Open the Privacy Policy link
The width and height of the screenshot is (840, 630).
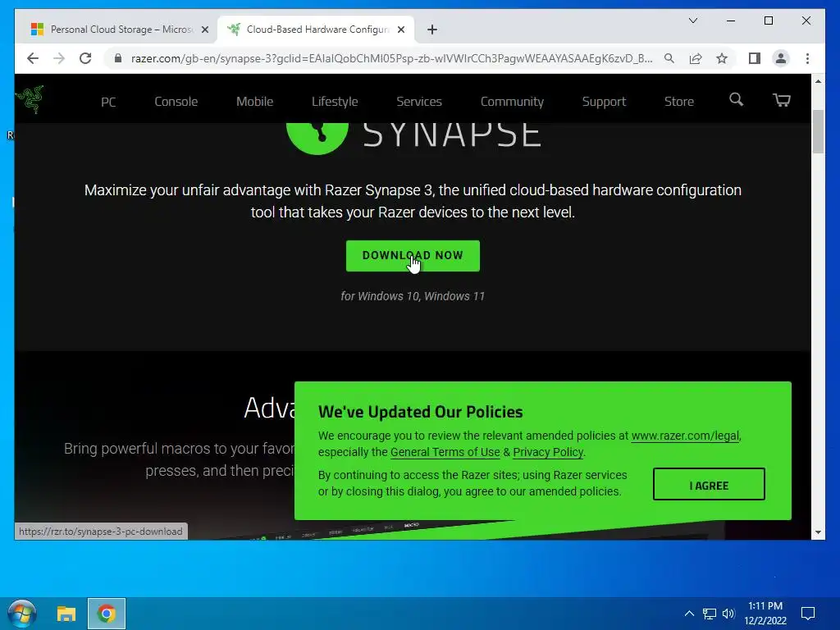(548, 452)
